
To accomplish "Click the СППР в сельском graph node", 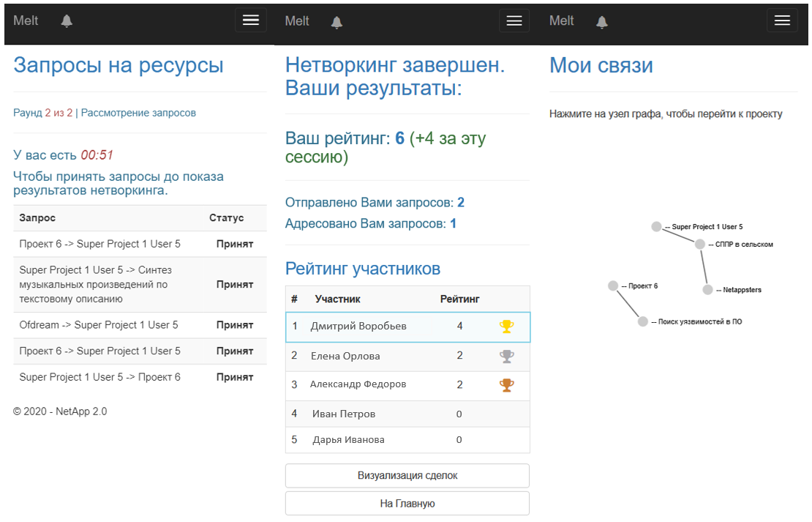I will tap(700, 244).
